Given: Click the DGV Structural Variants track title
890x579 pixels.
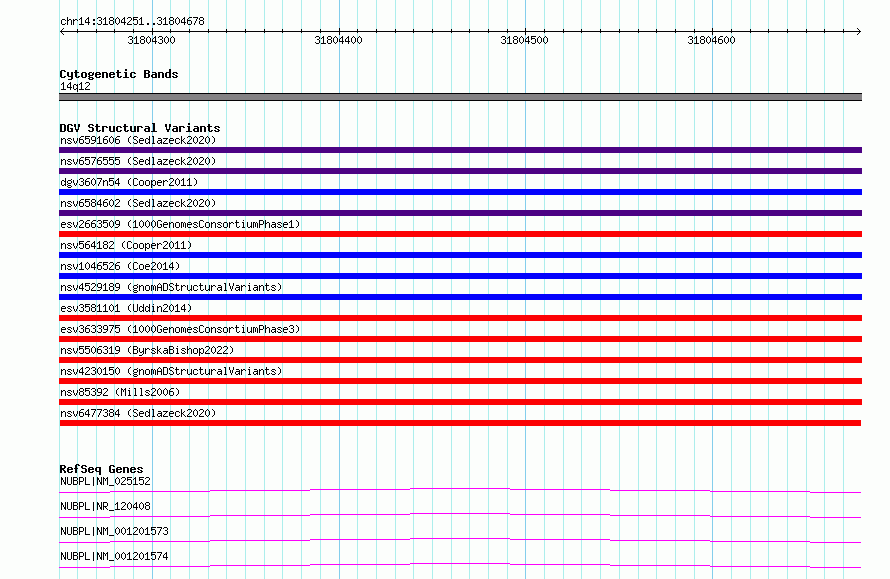Looking at the screenshot, I should (x=140, y=128).
